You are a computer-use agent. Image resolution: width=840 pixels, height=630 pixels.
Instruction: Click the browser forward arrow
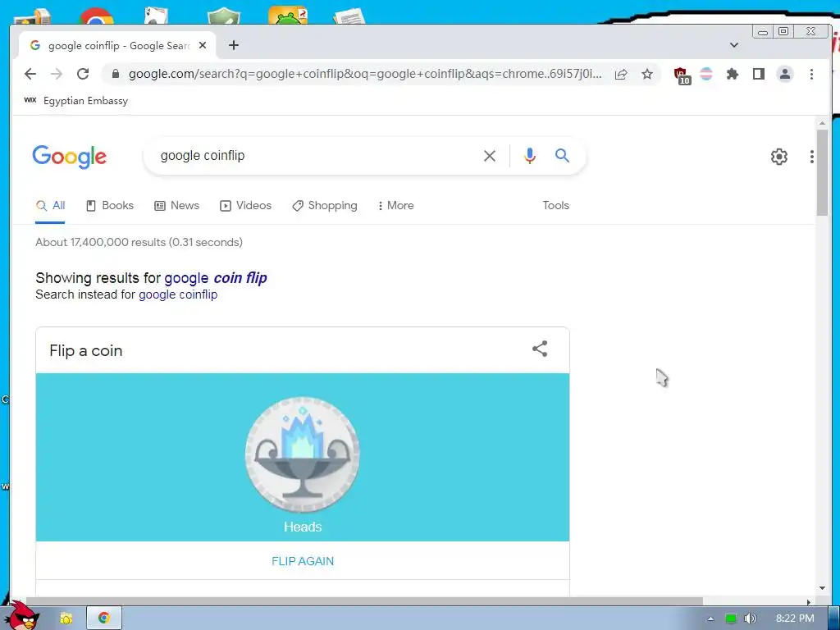click(x=57, y=74)
